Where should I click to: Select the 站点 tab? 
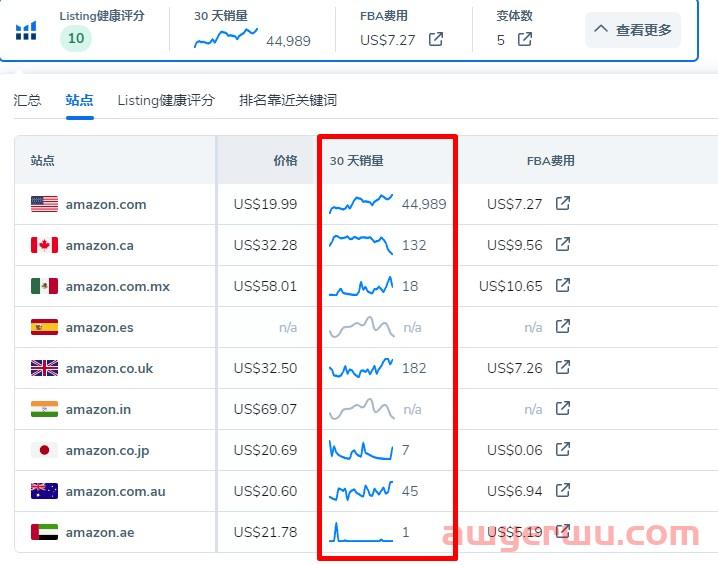(79, 100)
